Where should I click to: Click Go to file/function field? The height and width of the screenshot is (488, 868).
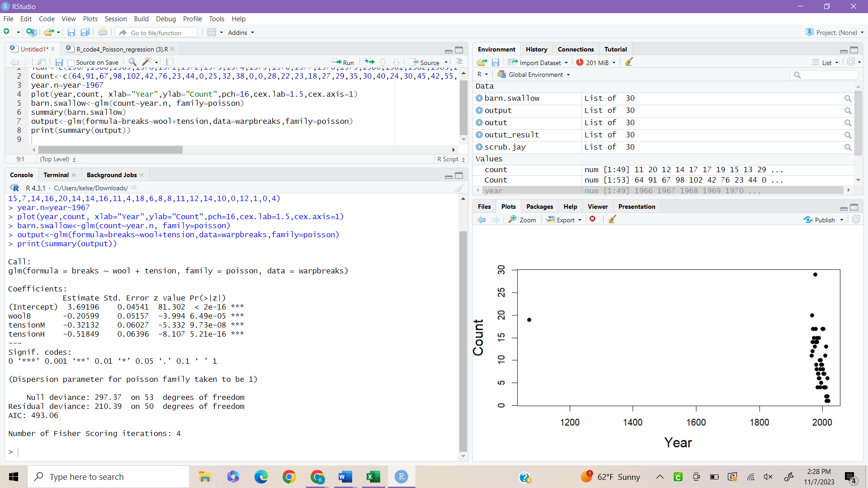(156, 33)
